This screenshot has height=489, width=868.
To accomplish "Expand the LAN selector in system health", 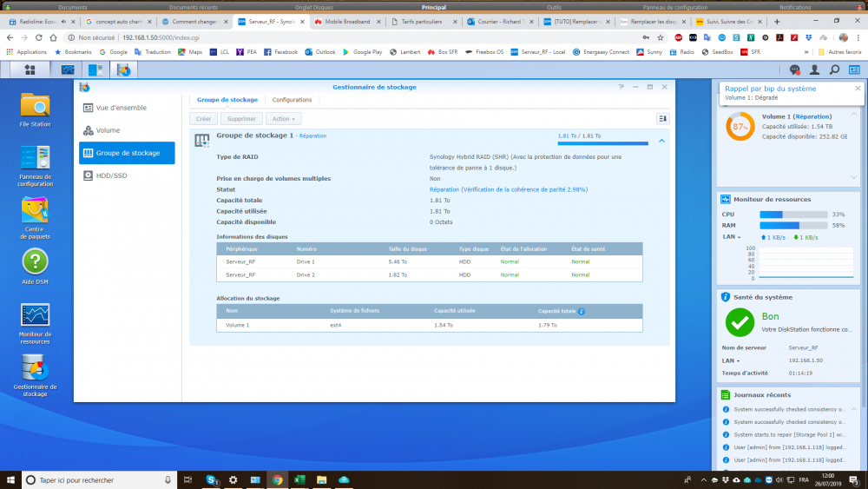I will click(x=730, y=360).
